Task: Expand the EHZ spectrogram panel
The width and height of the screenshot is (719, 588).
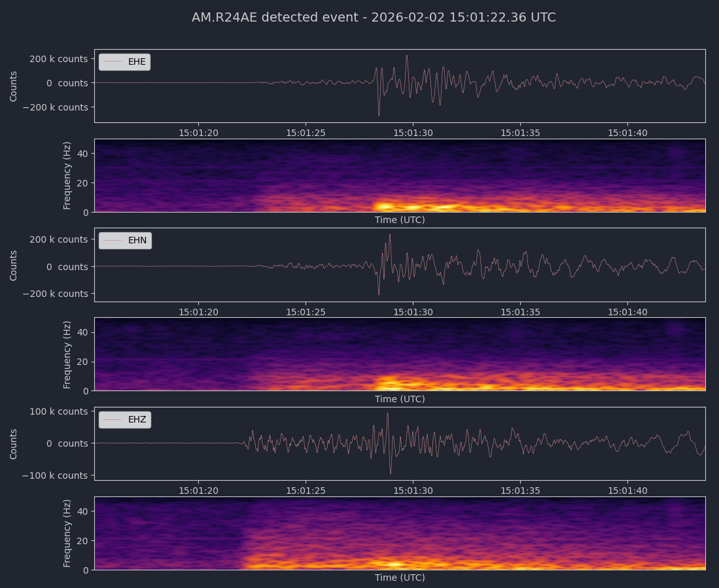Action: (400, 533)
